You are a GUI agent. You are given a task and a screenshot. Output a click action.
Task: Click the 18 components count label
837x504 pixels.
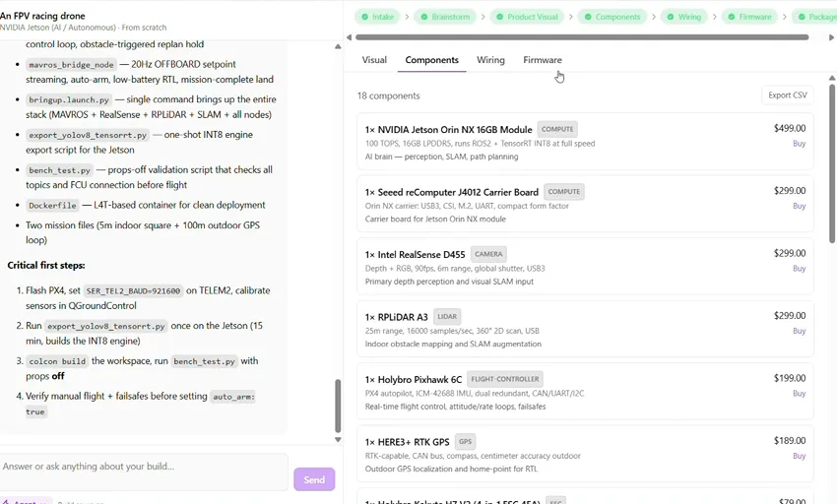pyautogui.click(x=389, y=95)
